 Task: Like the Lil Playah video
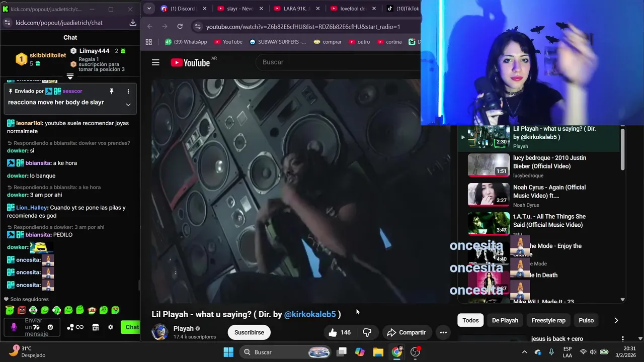coord(340,332)
